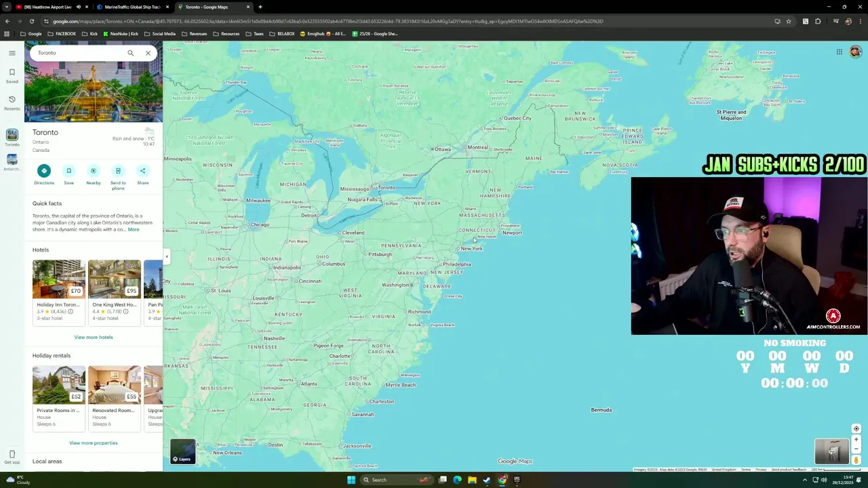Bookmark this page with the star
This screenshot has width=868, height=488.
tap(788, 21)
